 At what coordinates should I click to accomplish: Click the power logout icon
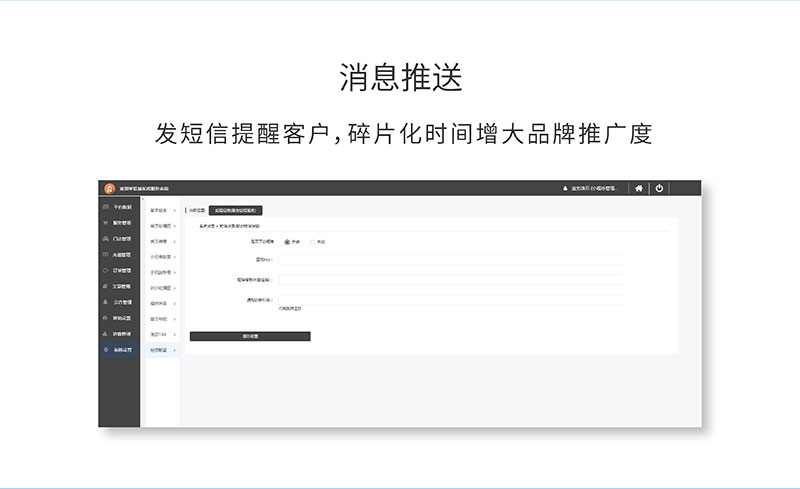pyautogui.click(x=659, y=188)
